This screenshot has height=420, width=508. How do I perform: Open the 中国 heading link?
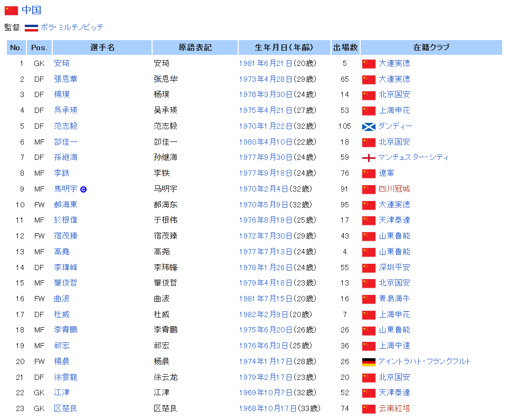click(32, 10)
